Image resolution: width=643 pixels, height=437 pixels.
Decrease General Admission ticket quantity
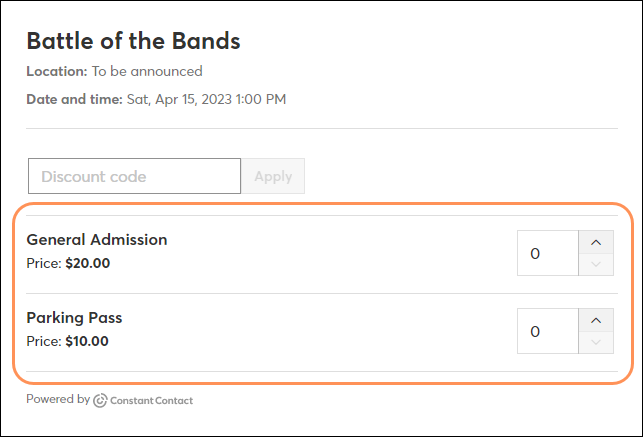tap(596, 264)
